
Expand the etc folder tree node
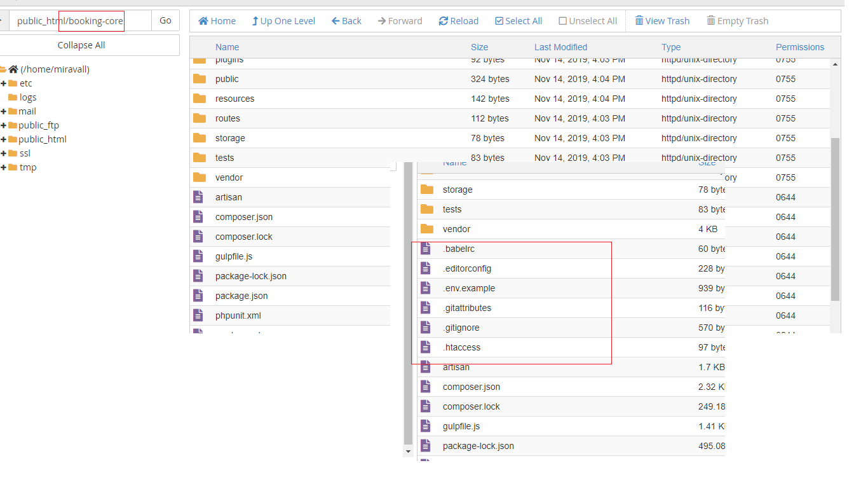point(4,83)
